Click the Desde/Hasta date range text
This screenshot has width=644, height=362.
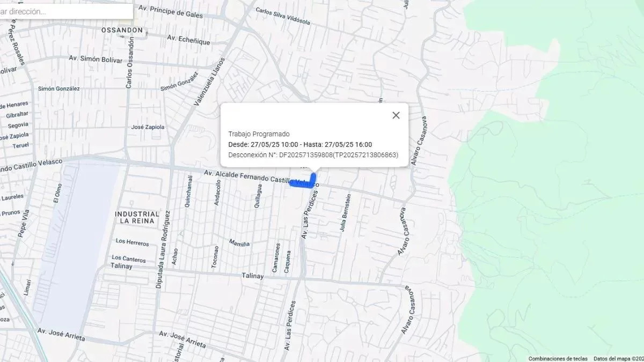tap(300, 144)
